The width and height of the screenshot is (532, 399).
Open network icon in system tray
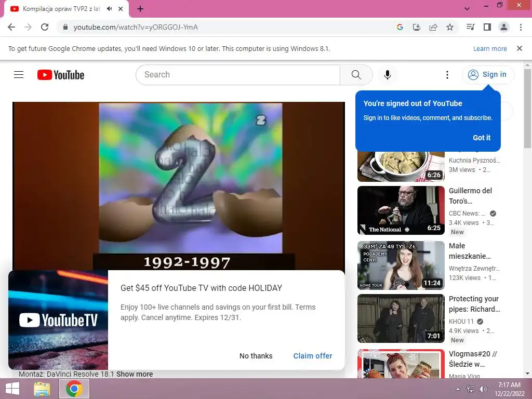tap(471, 389)
